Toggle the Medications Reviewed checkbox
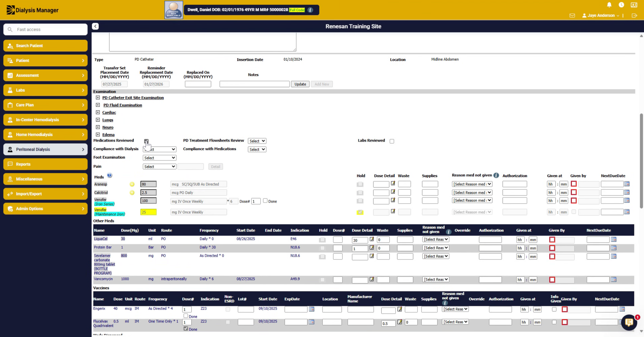This screenshot has height=337, width=644. click(146, 141)
